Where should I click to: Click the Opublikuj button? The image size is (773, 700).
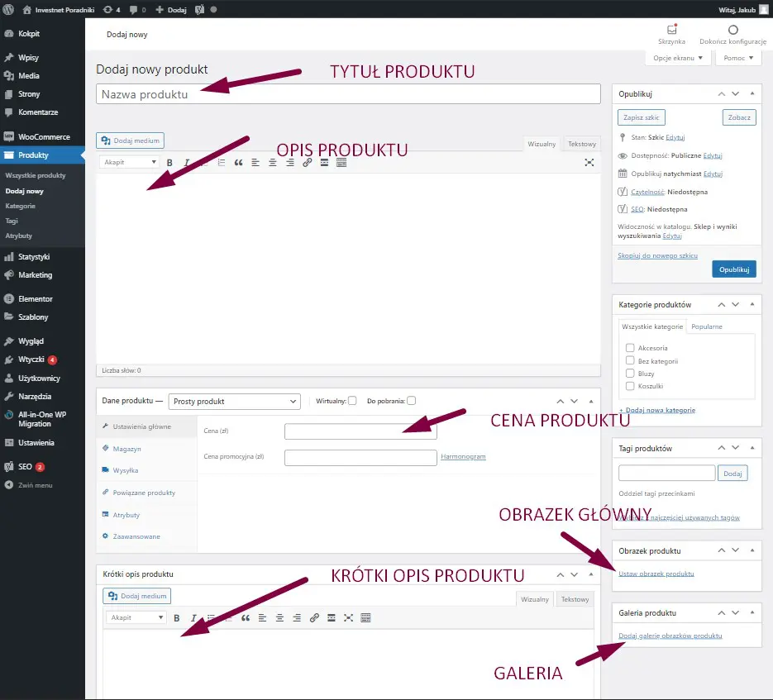733,269
